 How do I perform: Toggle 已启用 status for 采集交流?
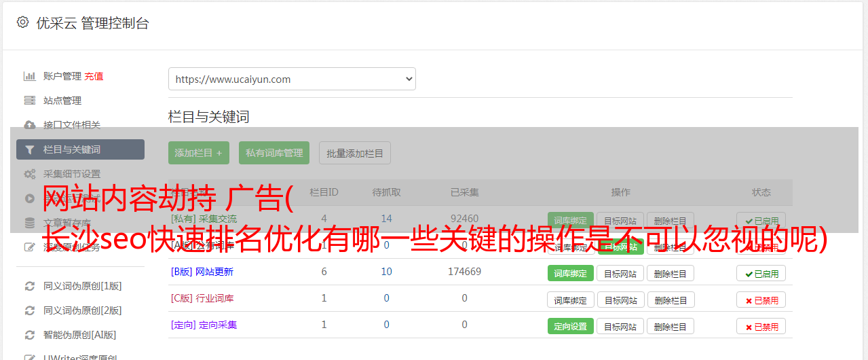[x=761, y=221]
